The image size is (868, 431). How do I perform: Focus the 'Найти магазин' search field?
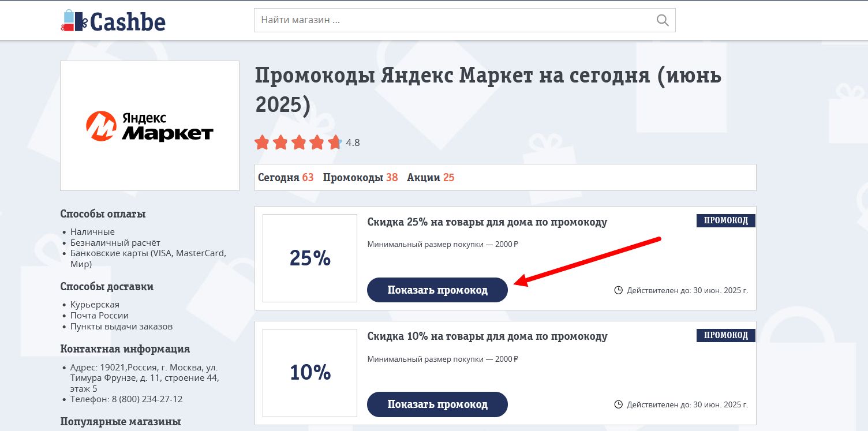coord(465,20)
